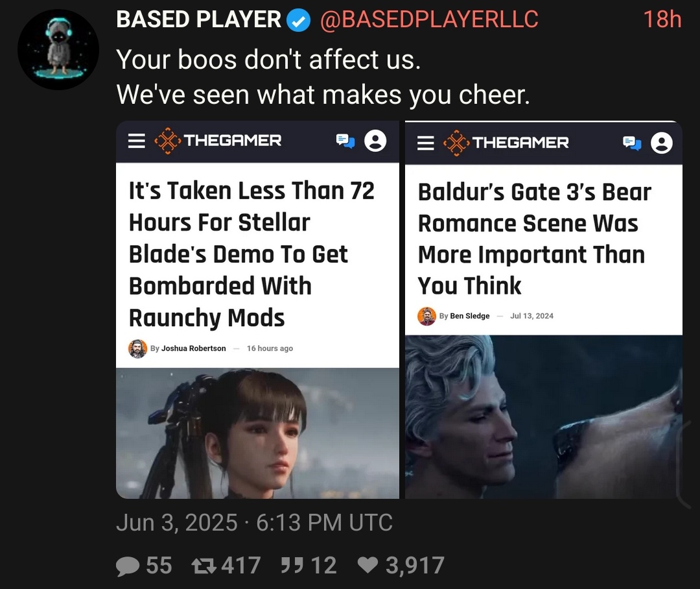Click the user account icon in left article
The image size is (700, 589).
pos(375,141)
